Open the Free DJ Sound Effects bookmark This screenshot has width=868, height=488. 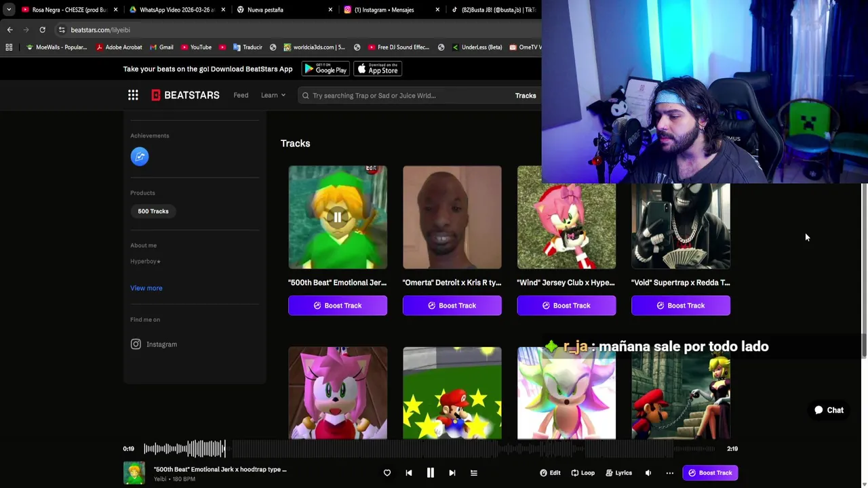tap(399, 47)
